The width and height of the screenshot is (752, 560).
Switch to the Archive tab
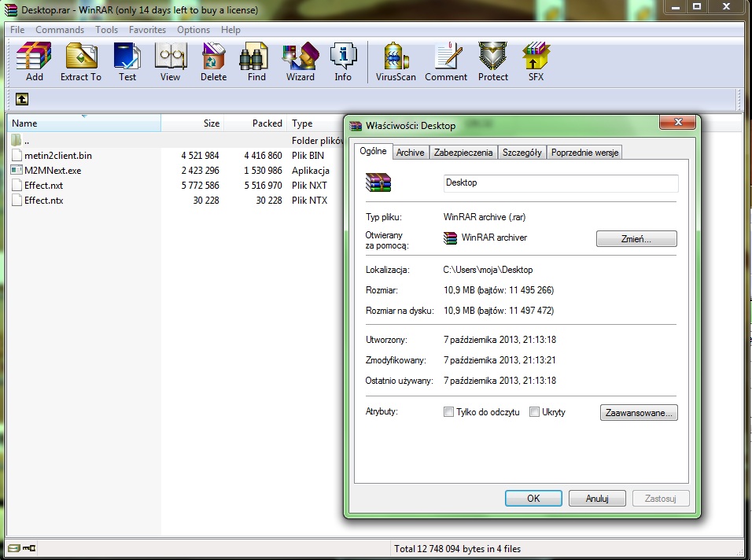(411, 153)
